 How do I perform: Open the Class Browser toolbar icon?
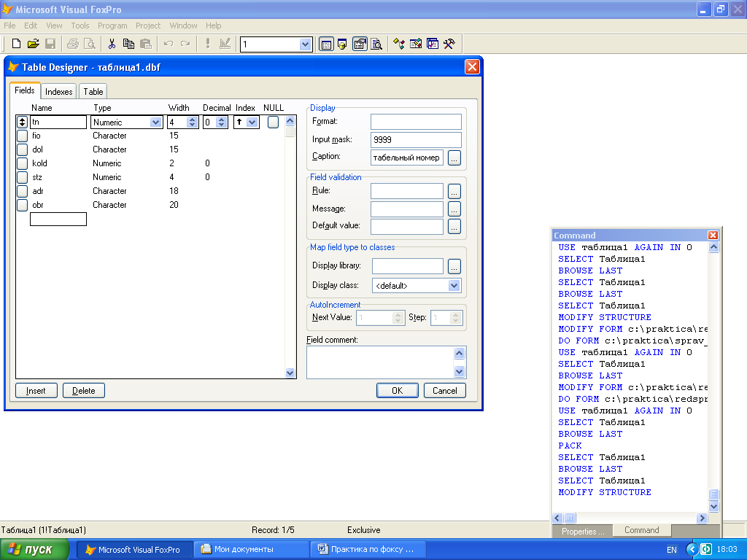pos(399,44)
